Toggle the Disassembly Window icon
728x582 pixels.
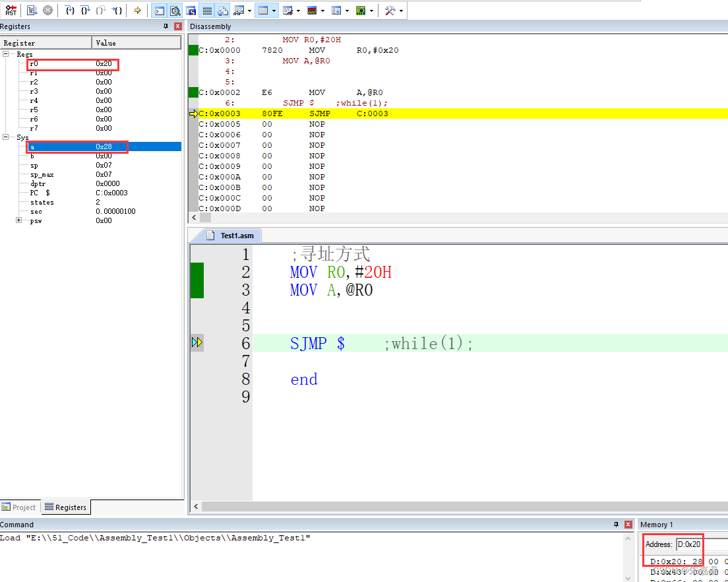[x=175, y=10]
